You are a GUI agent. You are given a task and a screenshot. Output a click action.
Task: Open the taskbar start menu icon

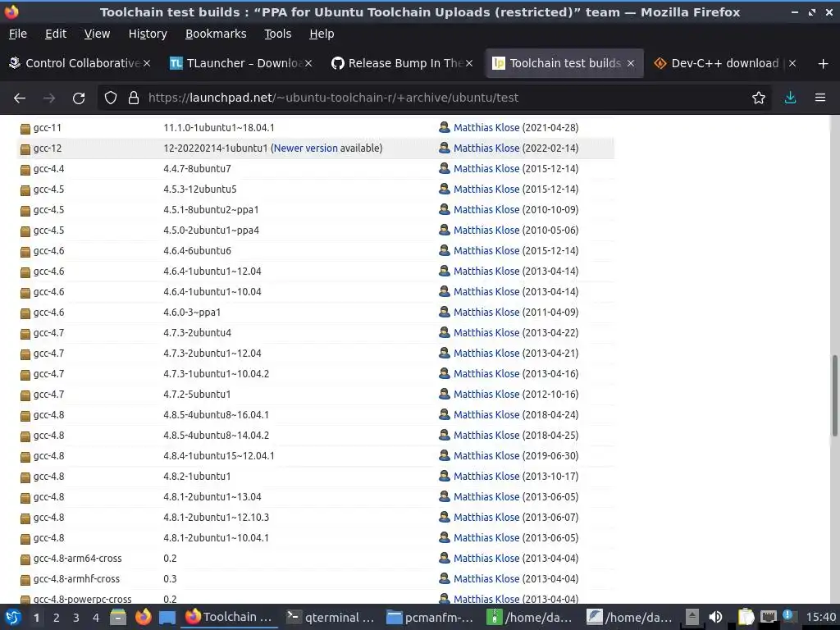(13, 617)
